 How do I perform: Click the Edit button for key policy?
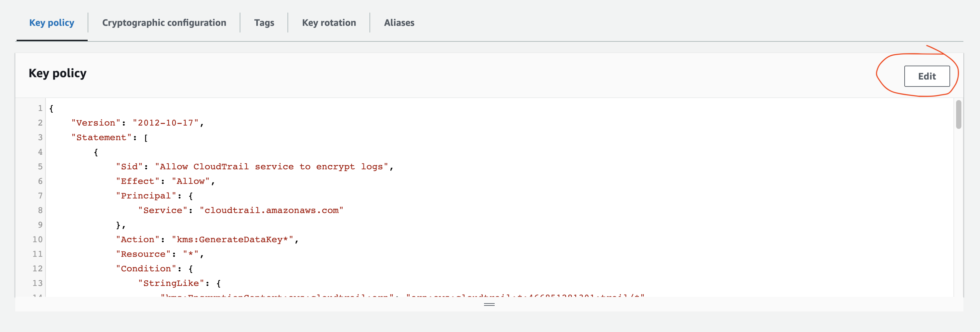[926, 76]
